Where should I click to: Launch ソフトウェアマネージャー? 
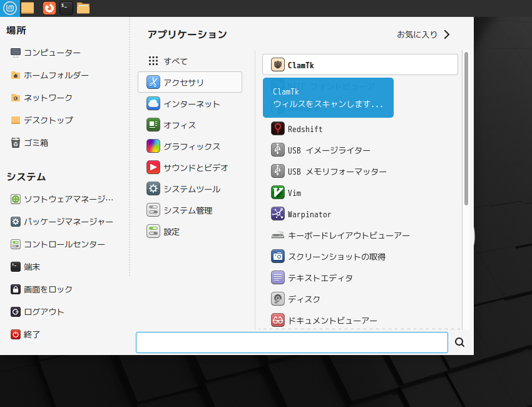[x=62, y=199]
